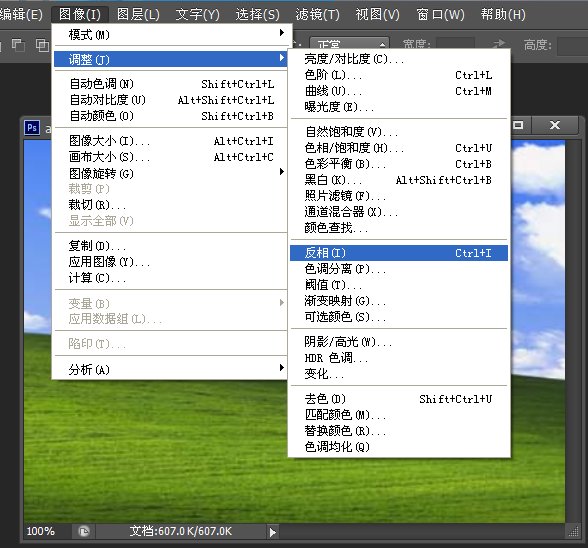Open the 视图(V) menu

[378, 14]
